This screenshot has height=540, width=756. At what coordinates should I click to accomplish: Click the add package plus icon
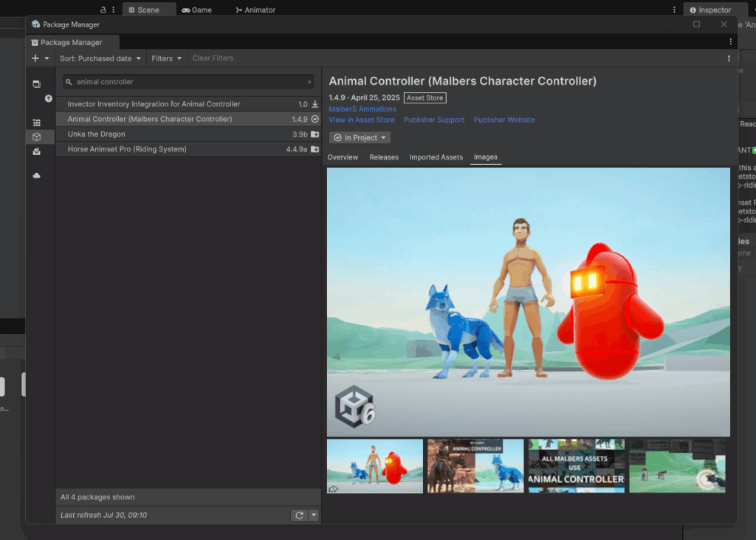point(35,58)
